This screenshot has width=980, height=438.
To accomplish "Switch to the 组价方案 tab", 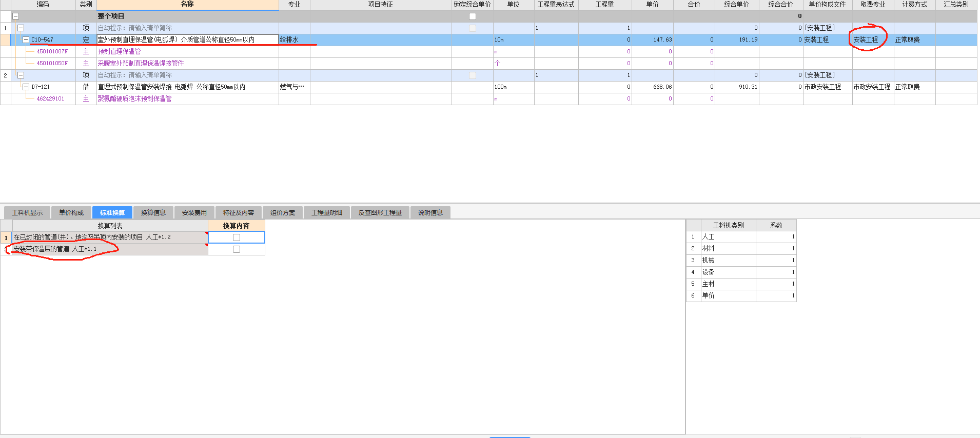I will coord(283,212).
